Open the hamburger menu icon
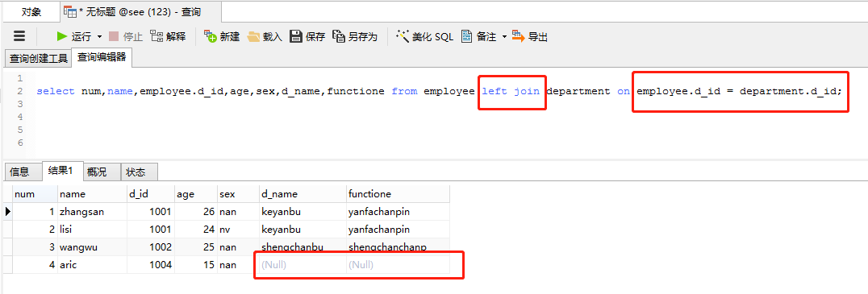The image size is (868, 294). tap(19, 36)
